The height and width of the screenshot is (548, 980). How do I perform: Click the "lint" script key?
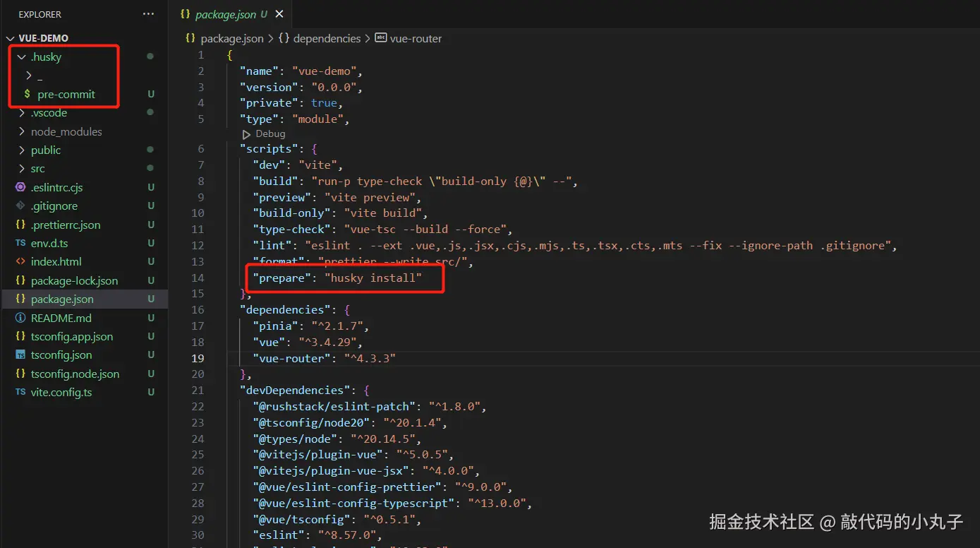(x=273, y=246)
